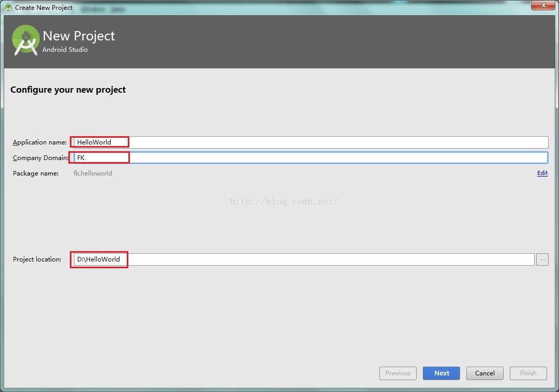Click the Android Studio logo in header
This screenshot has width=559, height=392.
25,40
